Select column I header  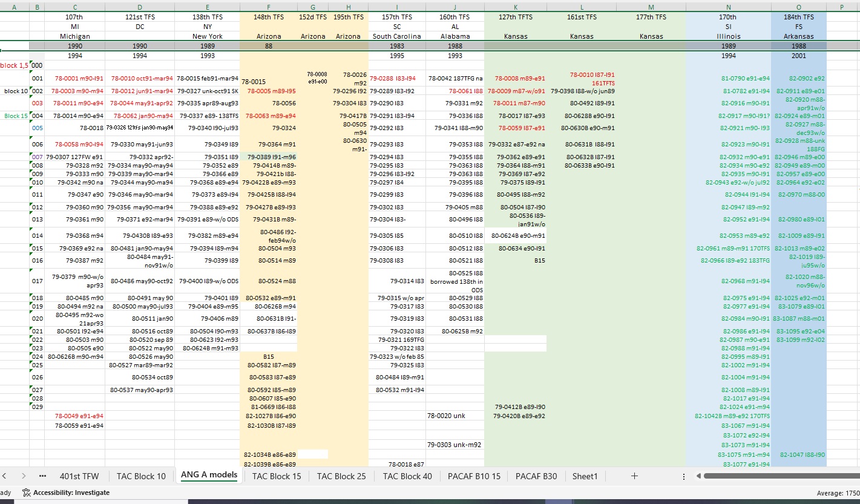click(397, 7)
